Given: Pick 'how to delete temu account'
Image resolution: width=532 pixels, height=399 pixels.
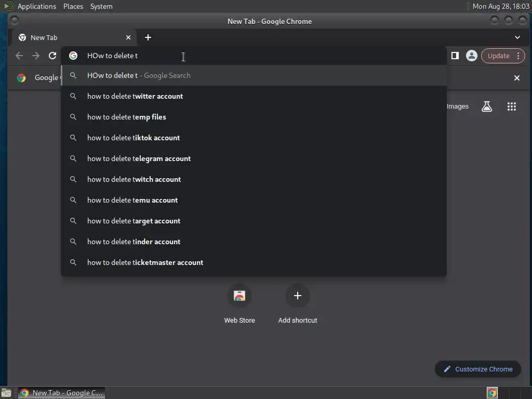Looking at the screenshot, I should coord(254,200).
